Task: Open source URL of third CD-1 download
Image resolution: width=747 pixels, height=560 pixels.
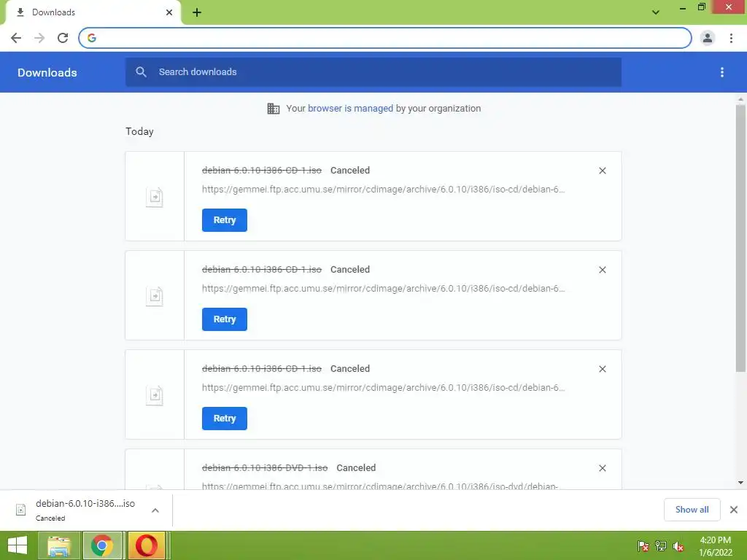Action: (384, 388)
